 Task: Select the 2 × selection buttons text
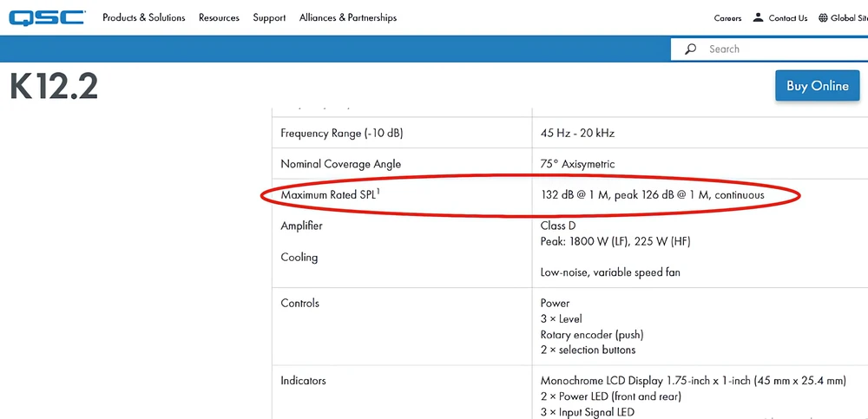pyautogui.click(x=588, y=350)
